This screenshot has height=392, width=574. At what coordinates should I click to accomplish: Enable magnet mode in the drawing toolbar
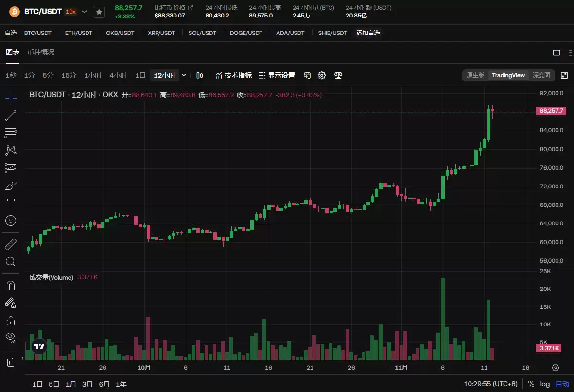pyautogui.click(x=11, y=286)
